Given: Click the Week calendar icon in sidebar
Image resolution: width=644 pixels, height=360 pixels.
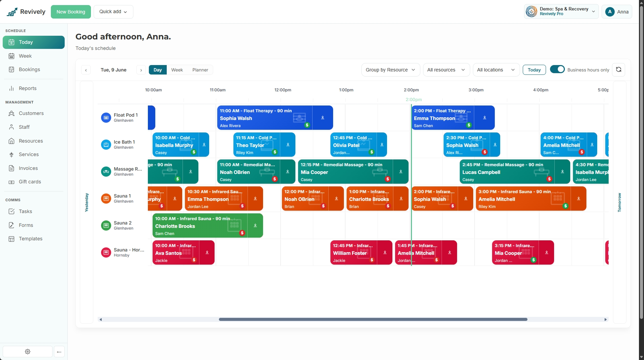Looking at the screenshot, I should (x=11, y=56).
